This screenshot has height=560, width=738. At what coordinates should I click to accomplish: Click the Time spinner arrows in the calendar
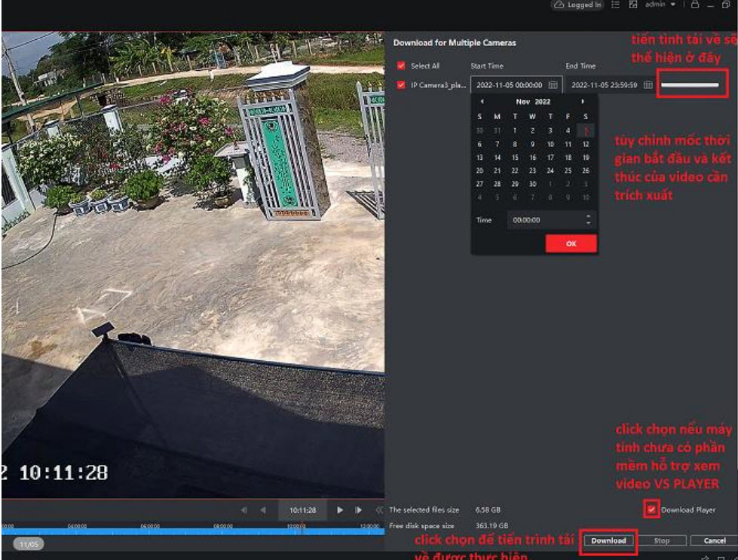589,221
